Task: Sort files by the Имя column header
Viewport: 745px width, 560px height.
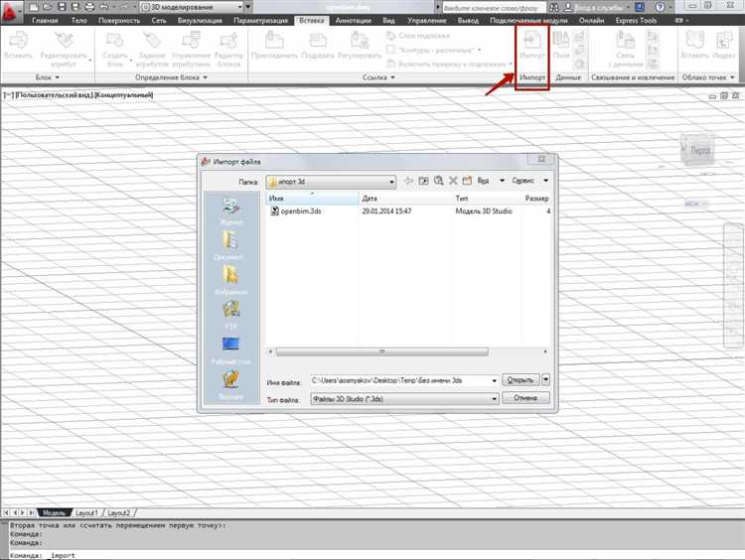Action: pos(312,198)
